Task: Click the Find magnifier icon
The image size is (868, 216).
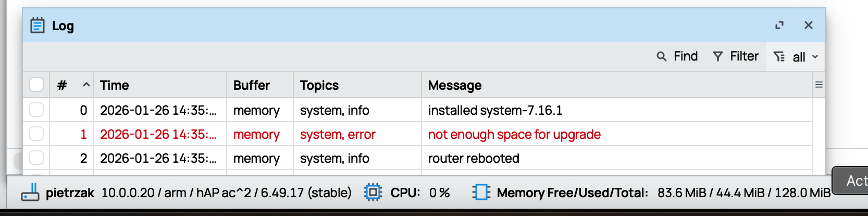Action: pos(661,56)
